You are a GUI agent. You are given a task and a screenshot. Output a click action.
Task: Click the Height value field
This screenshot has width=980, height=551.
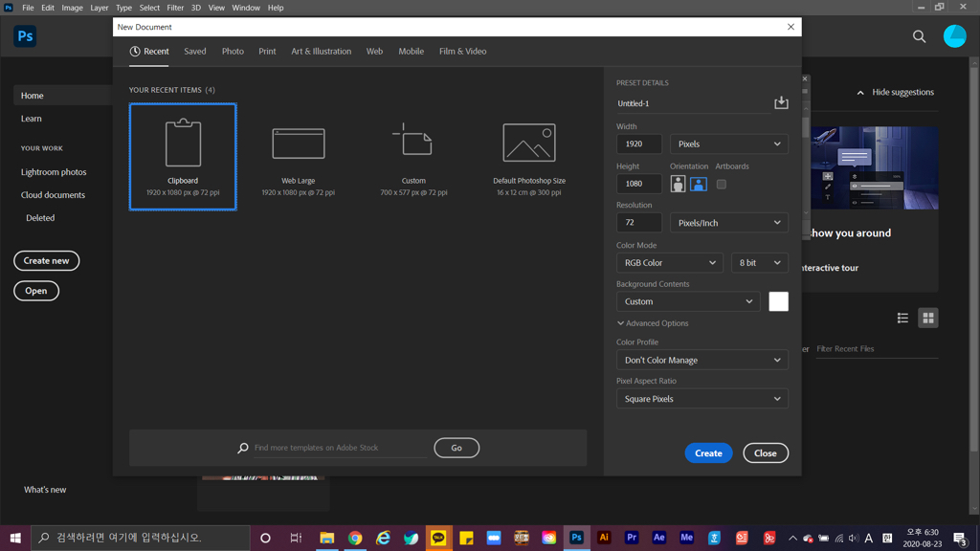click(x=638, y=184)
